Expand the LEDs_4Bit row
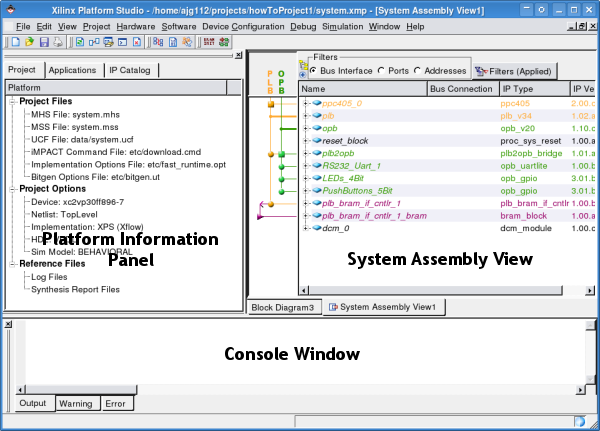This screenshot has height=431, width=600. tap(305, 178)
